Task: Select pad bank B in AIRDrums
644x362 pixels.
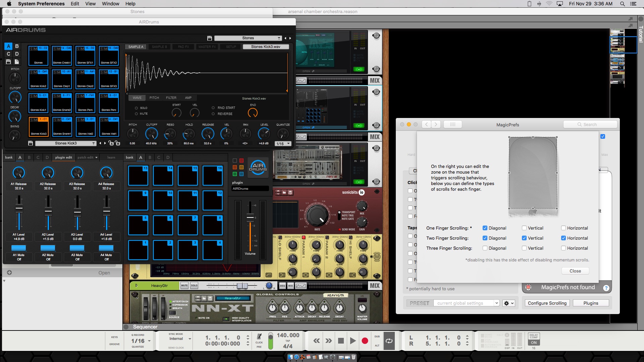Action: pos(17,46)
